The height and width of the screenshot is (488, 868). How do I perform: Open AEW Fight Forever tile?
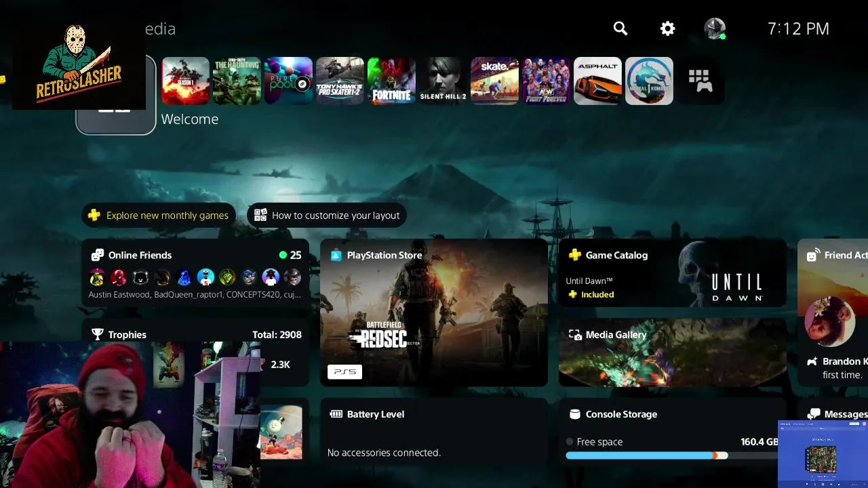tap(546, 81)
